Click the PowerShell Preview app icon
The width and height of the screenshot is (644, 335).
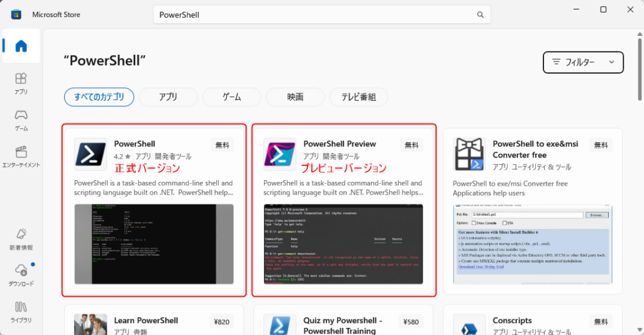280,154
